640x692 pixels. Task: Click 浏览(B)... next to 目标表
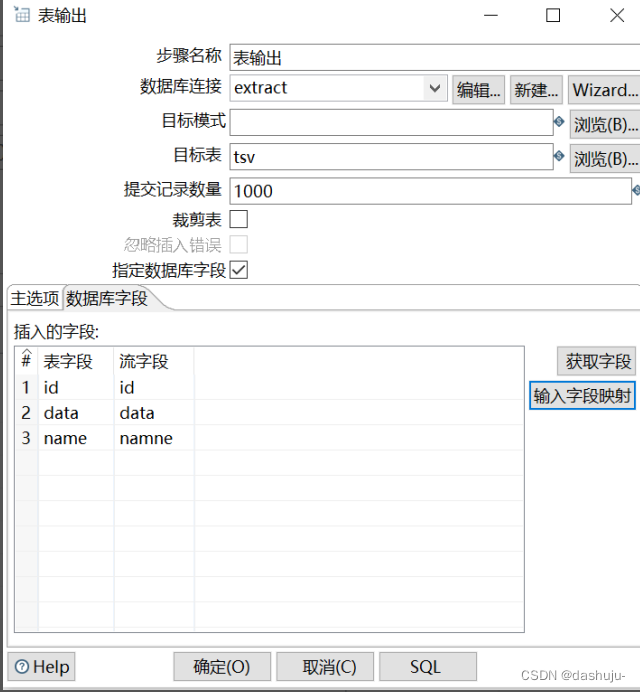[x=605, y=158]
